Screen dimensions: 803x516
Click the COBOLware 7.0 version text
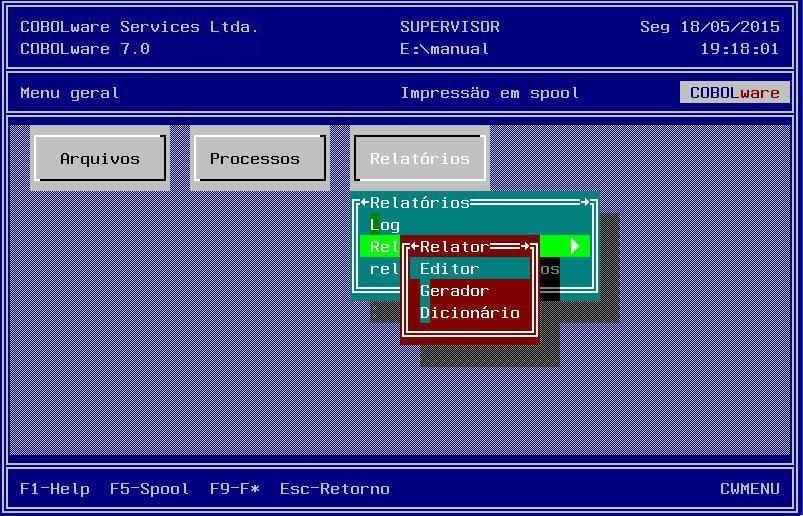coord(84,49)
